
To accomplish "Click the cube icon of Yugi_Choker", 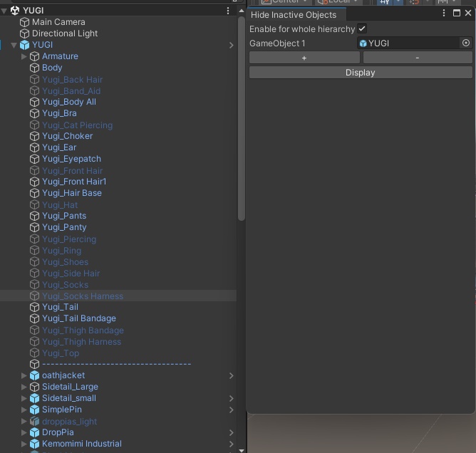I will point(34,136).
